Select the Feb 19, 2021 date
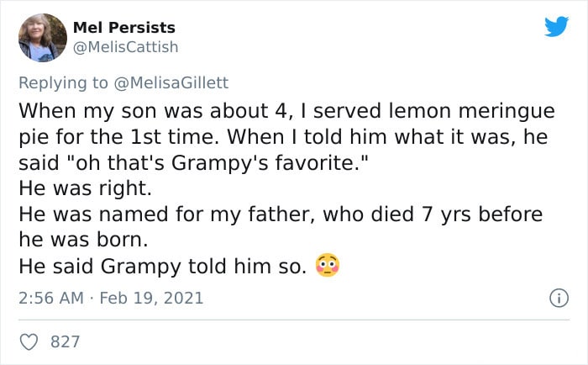This screenshot has height=365, width=588. coord(151,299)
